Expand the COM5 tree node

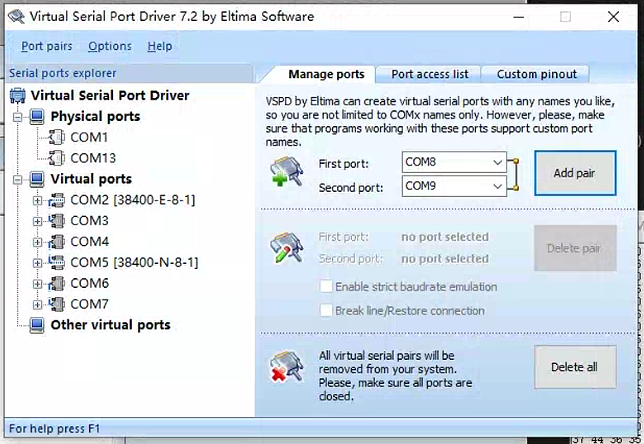point(37,263)
